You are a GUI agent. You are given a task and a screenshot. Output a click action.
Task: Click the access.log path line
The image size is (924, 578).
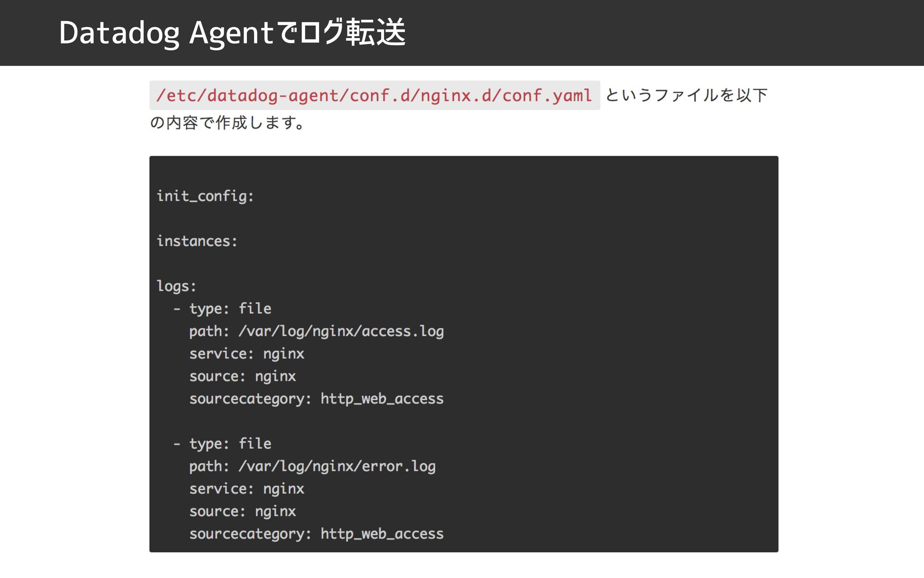pyautogui.click(x=316, y=331)
